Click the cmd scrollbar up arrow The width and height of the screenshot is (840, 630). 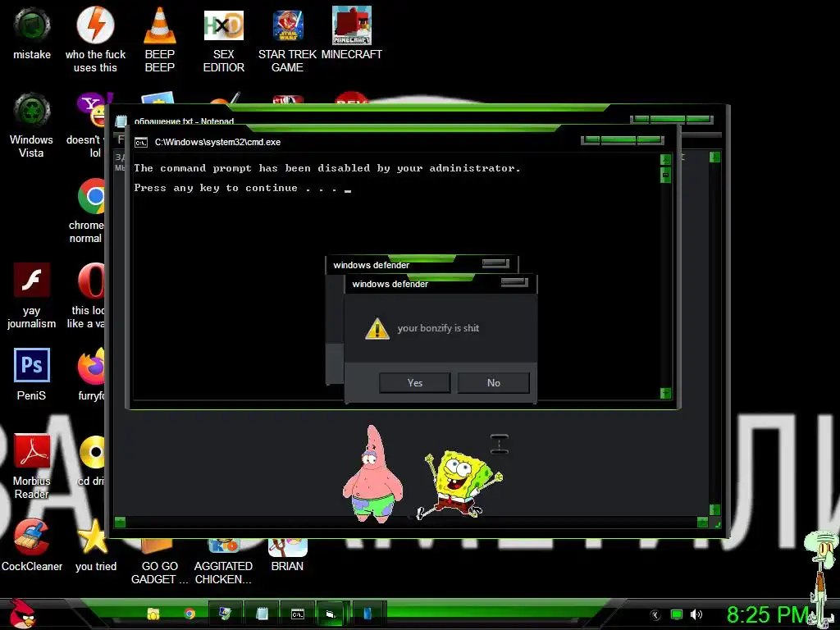click(666, 159)
